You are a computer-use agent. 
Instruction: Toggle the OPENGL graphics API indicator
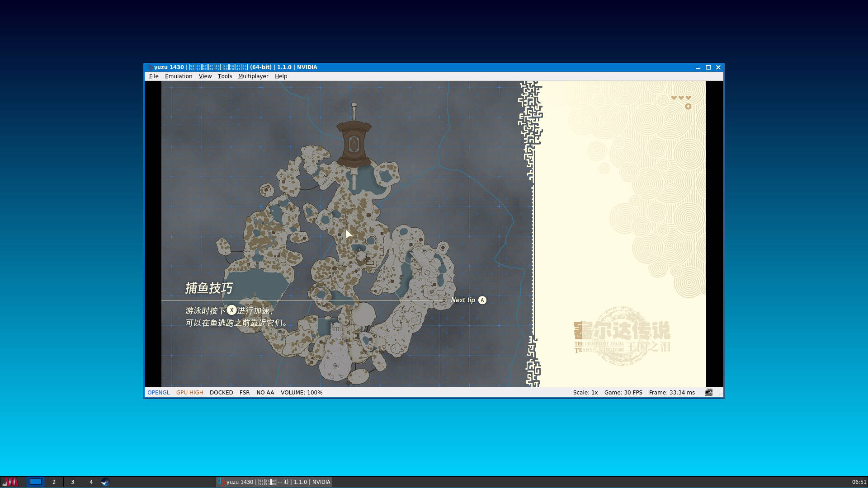click(x=158, y=392)
